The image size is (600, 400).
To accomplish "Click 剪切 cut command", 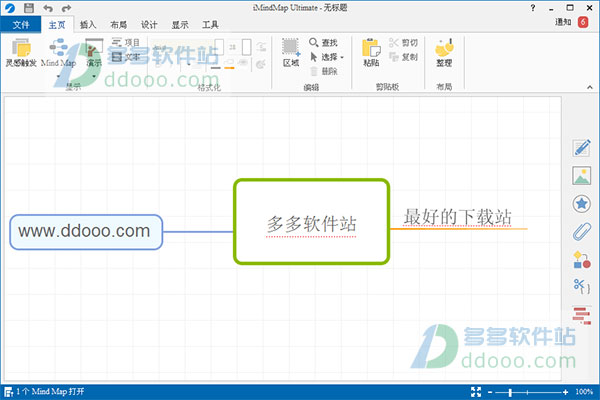I will (403, 42).
